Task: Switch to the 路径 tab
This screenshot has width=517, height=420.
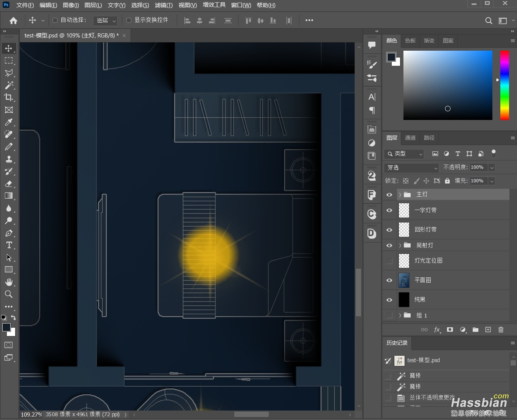Action: [429, 138]
